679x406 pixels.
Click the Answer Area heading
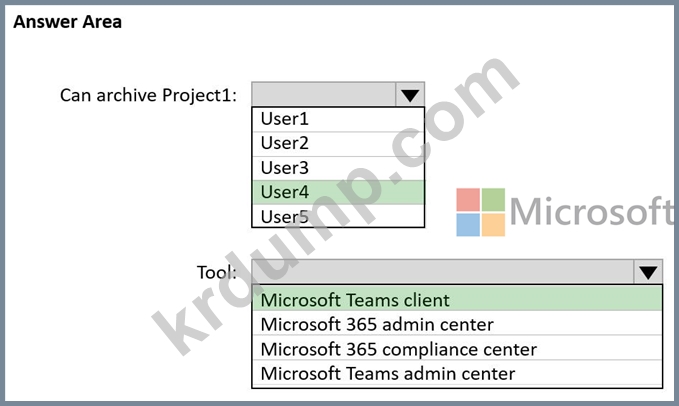[x=67, y=21]
